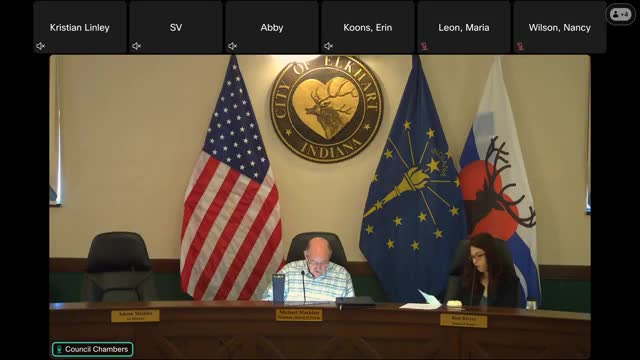Click the speaker icon on SV tile
The width and height of the screenshot is (640, 360).
[x=136, y=46]
